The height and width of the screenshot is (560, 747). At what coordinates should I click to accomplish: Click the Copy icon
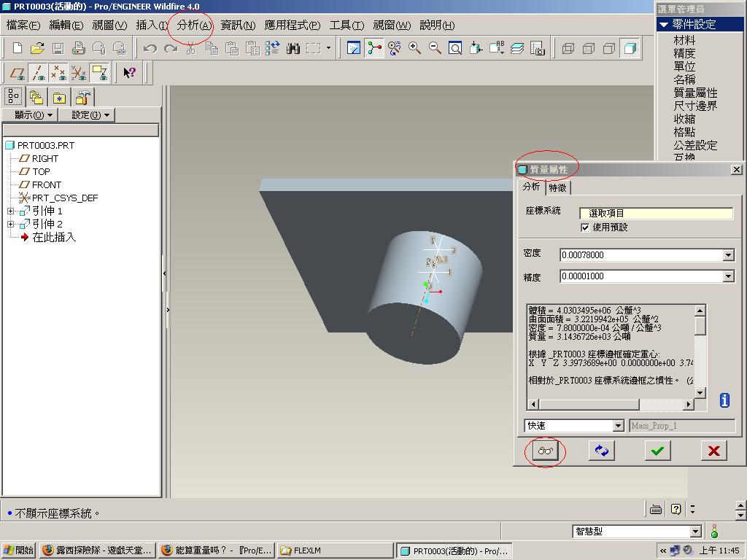212,48
